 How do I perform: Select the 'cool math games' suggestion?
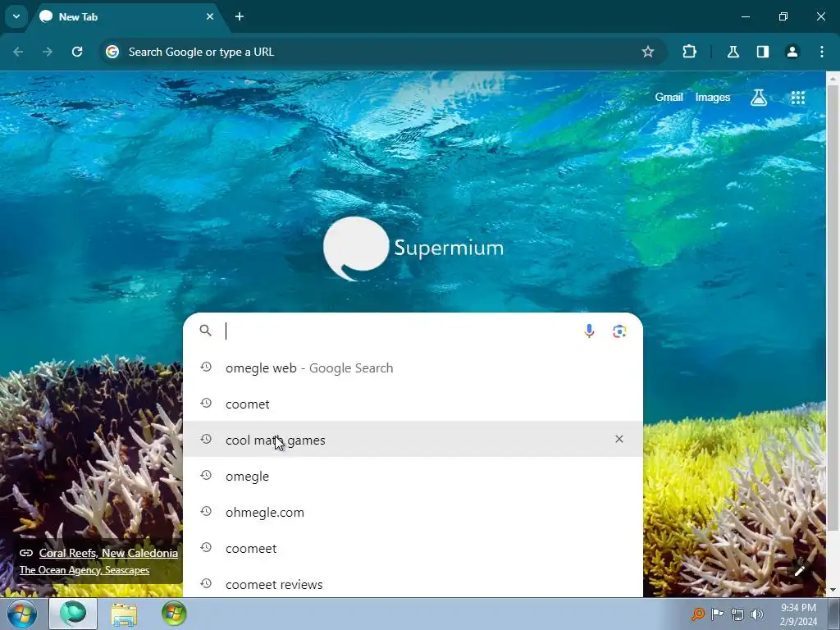413,440
